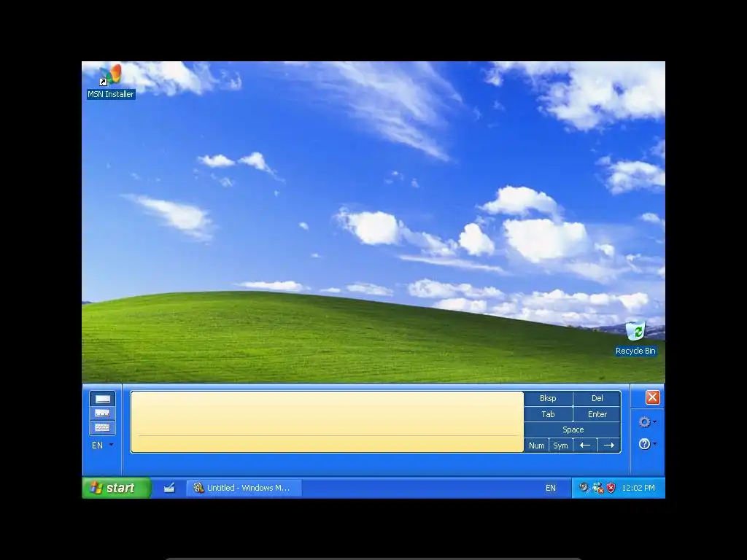The height and width of the screenshot is (560, 747).
Task: Toggle the Sym symbols key
Action: [x=560, y=446]
